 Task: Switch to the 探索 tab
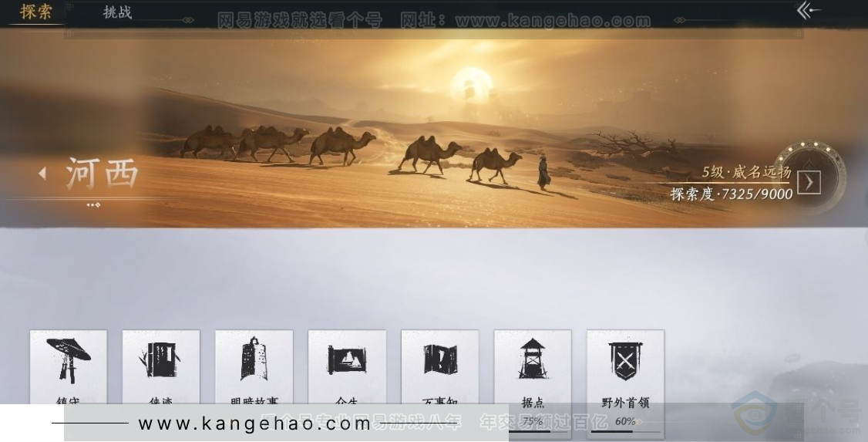coord(36,12)
